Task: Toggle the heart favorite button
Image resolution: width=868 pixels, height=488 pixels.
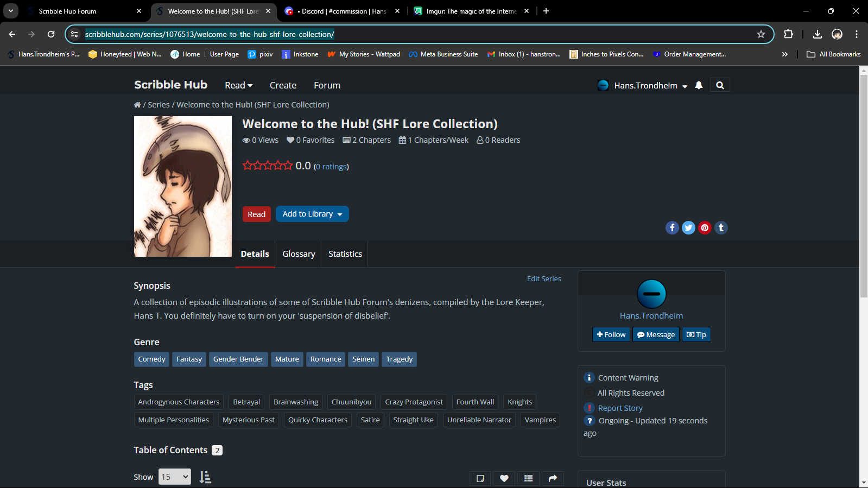Action: pyautogui.click(x=504, y=478)
